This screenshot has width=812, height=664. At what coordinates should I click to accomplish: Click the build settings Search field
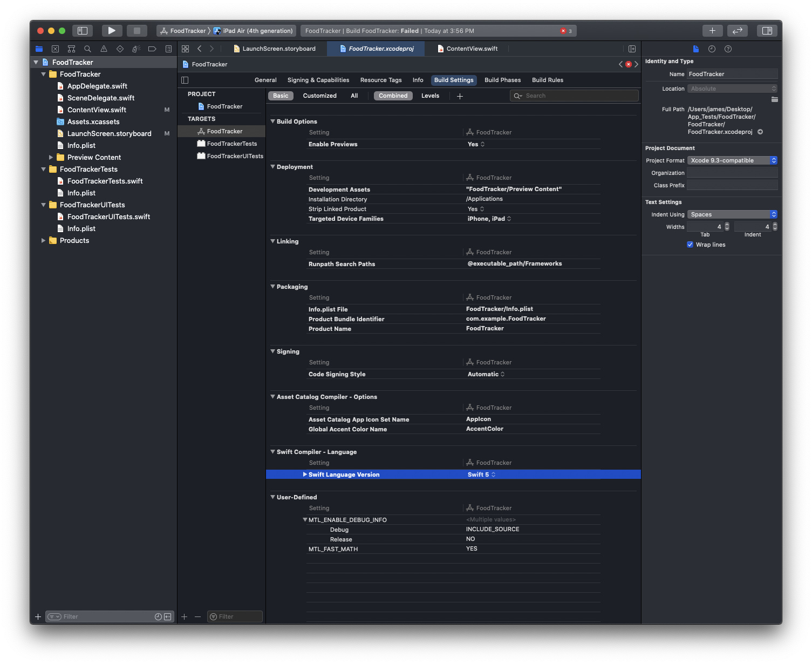574,96
